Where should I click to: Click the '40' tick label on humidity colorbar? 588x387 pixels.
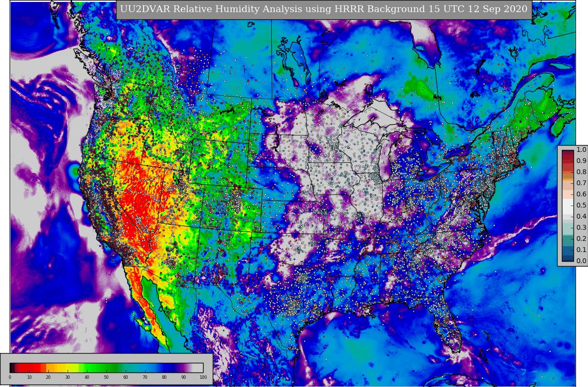click(x=87, y=377)
